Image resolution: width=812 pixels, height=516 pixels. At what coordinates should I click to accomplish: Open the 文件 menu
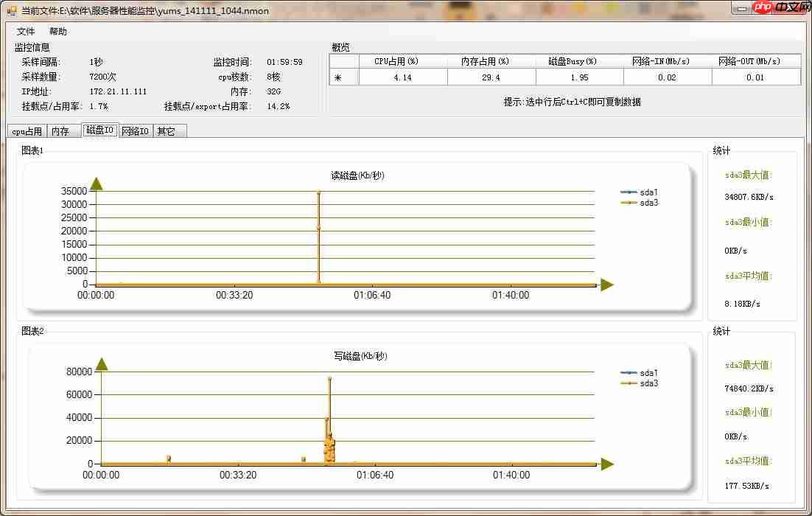coord(24,31)
